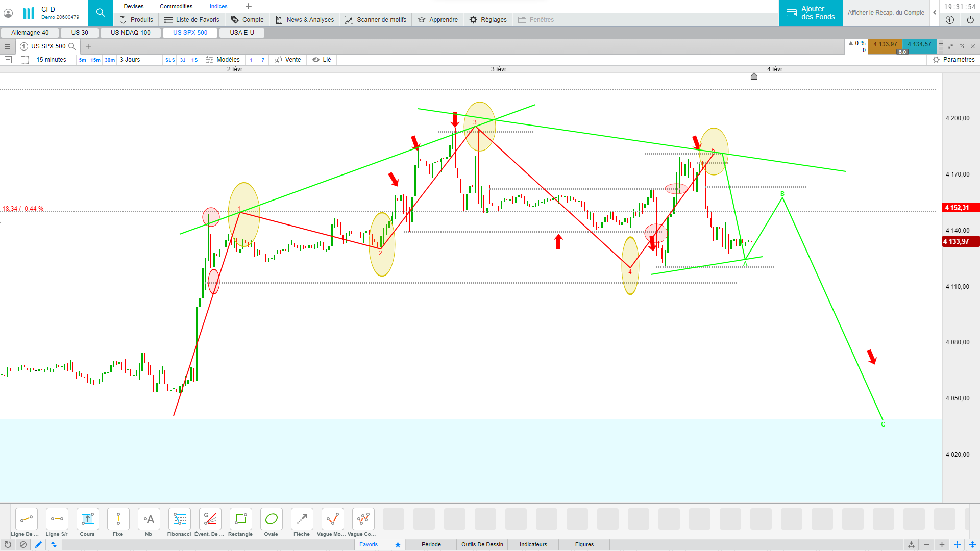Select the Nb text annotation tool

149,519
